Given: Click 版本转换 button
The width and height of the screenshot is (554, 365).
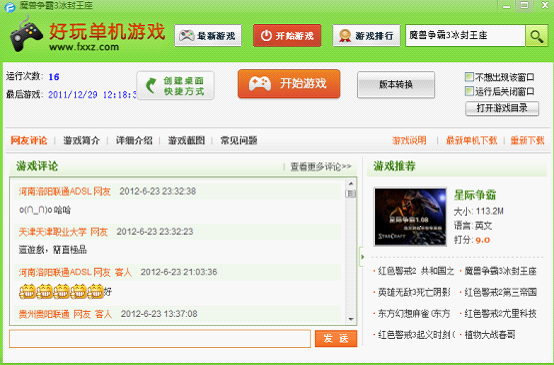Looking at the screenshot, I should 396,84.
